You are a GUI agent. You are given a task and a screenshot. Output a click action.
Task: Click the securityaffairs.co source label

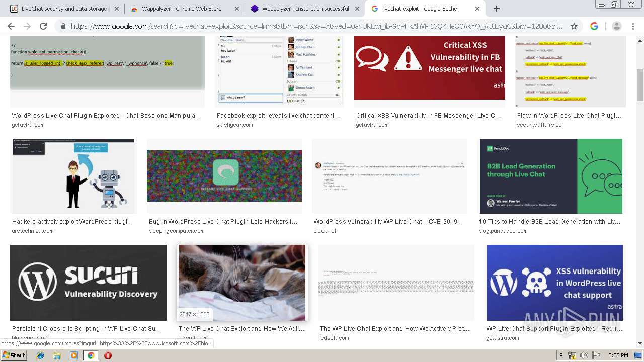[x=539, y=125]
